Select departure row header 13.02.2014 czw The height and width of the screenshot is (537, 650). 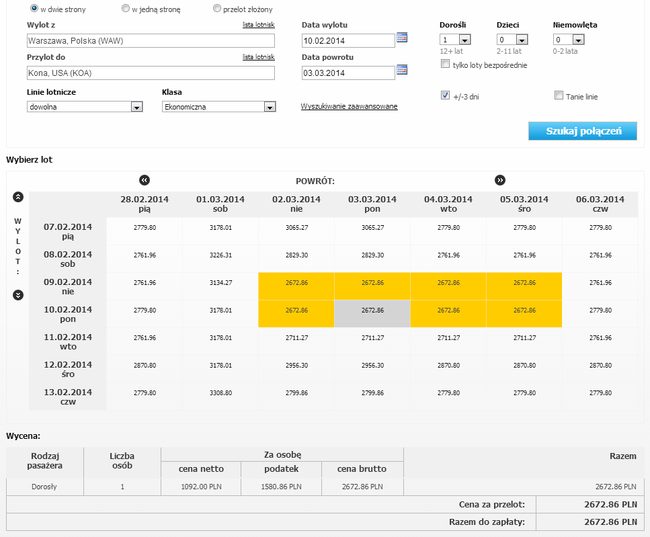pos(68,396)
